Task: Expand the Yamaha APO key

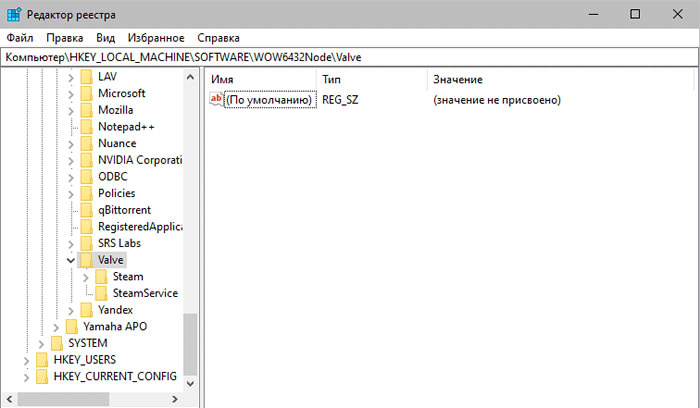Action: pyautogui.click(x=56, y=328)
